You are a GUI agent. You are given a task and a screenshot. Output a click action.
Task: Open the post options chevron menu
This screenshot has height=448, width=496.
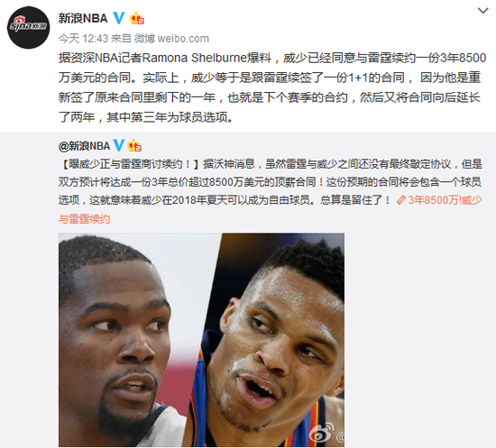(482, 11)
